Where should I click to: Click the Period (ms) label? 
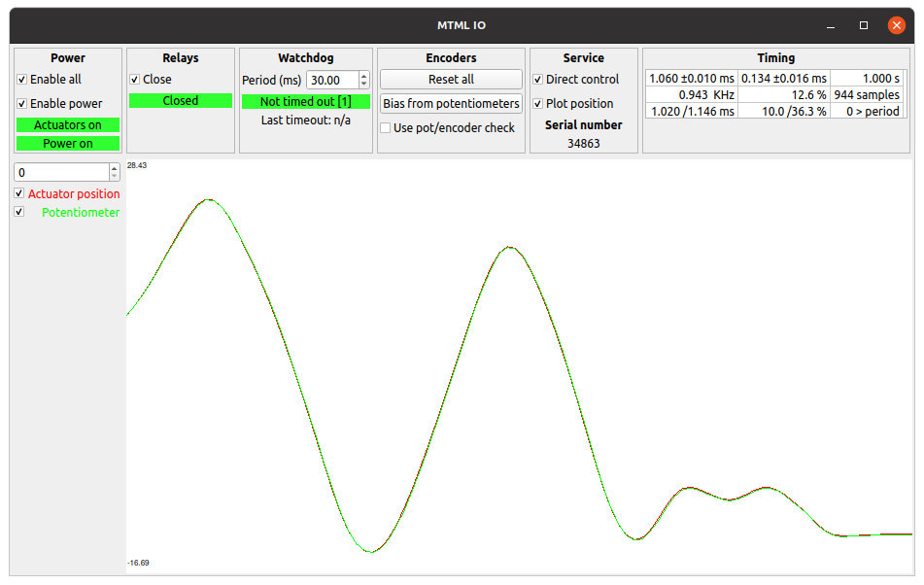click(x=272, y=80)
